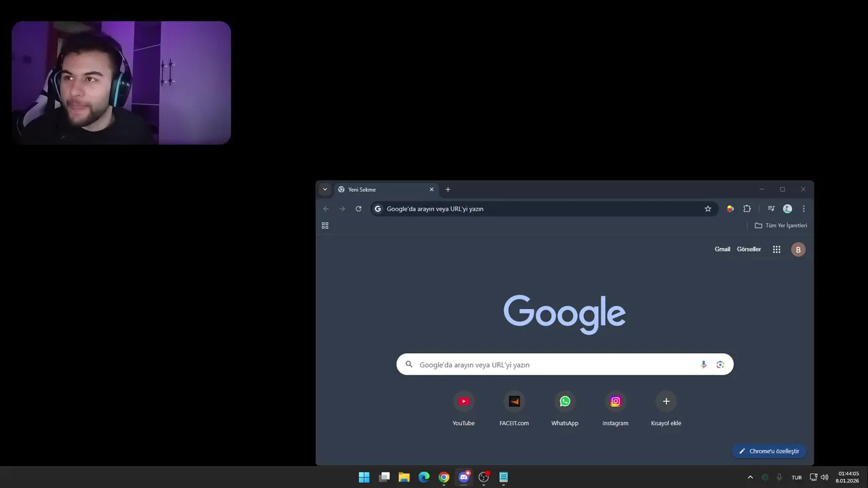This screenshot has width=868, height=488.
Task: Open Chrome profile avatar in toolbar
Action: coord(787,209)
